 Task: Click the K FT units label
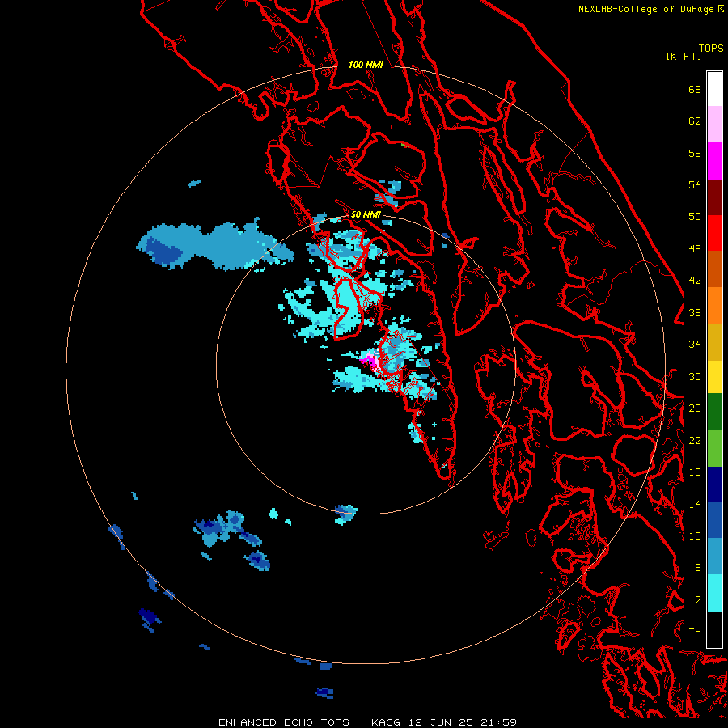[x=684, y=56]
